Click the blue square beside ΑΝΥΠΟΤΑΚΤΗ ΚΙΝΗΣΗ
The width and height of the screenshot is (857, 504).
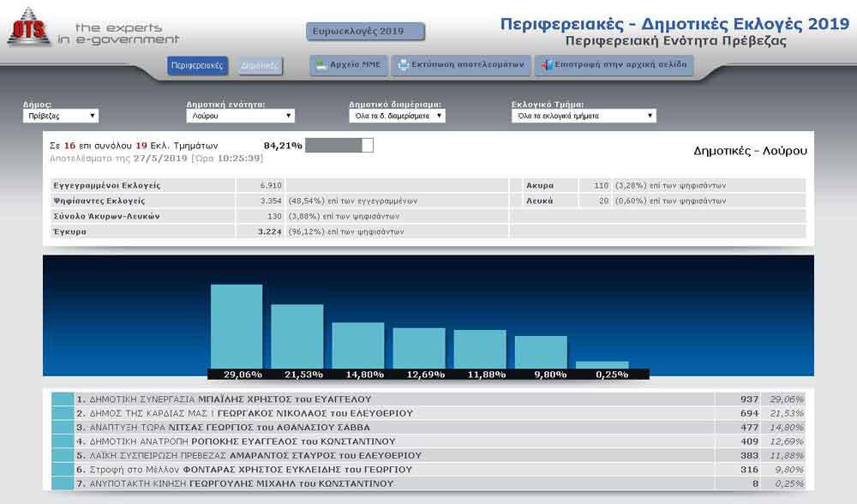pyautogui.click(x=63, y=483)
